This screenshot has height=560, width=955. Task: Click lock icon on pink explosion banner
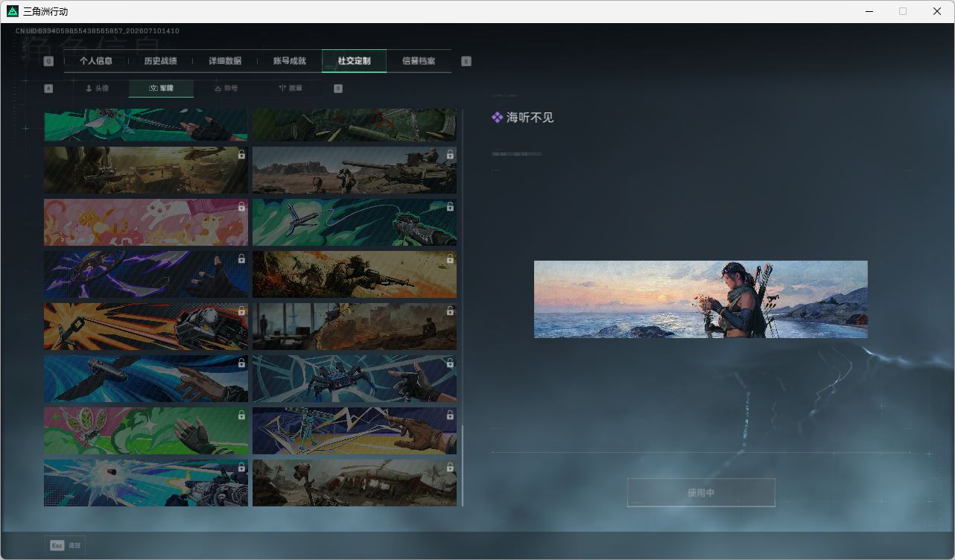[241, 207]
